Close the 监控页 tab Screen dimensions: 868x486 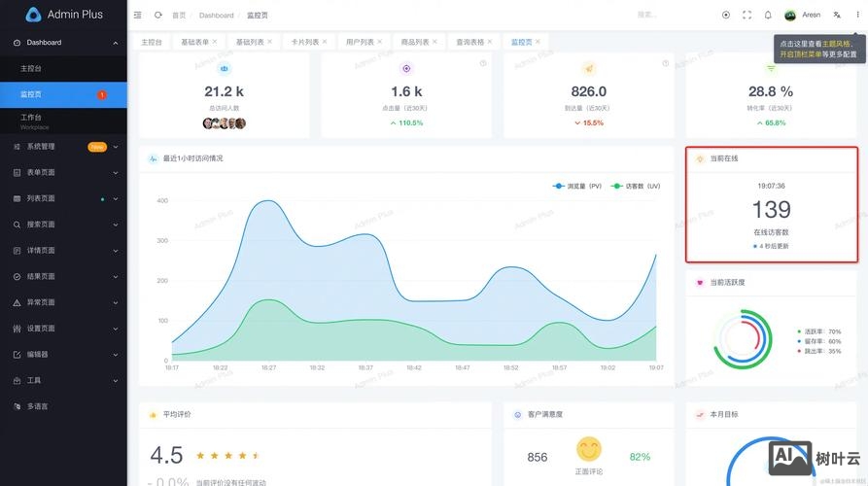pyautogui.click(x=538, y=42)
